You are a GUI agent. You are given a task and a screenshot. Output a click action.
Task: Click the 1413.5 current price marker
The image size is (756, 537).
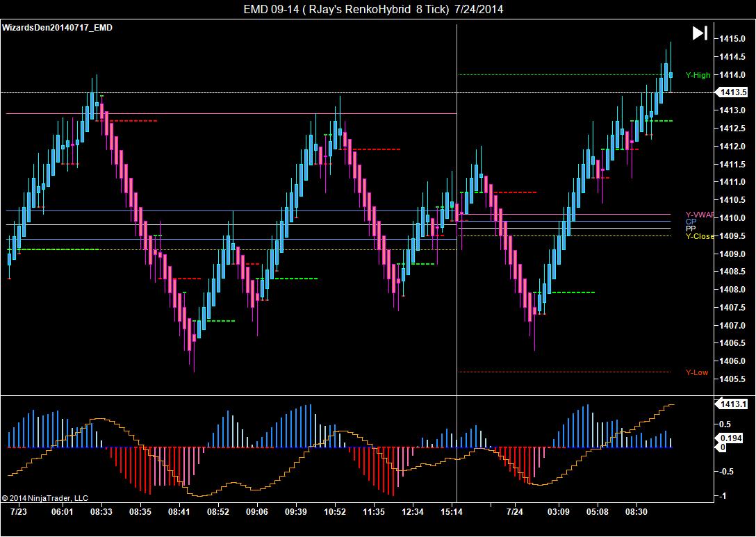tap(733, 92)
